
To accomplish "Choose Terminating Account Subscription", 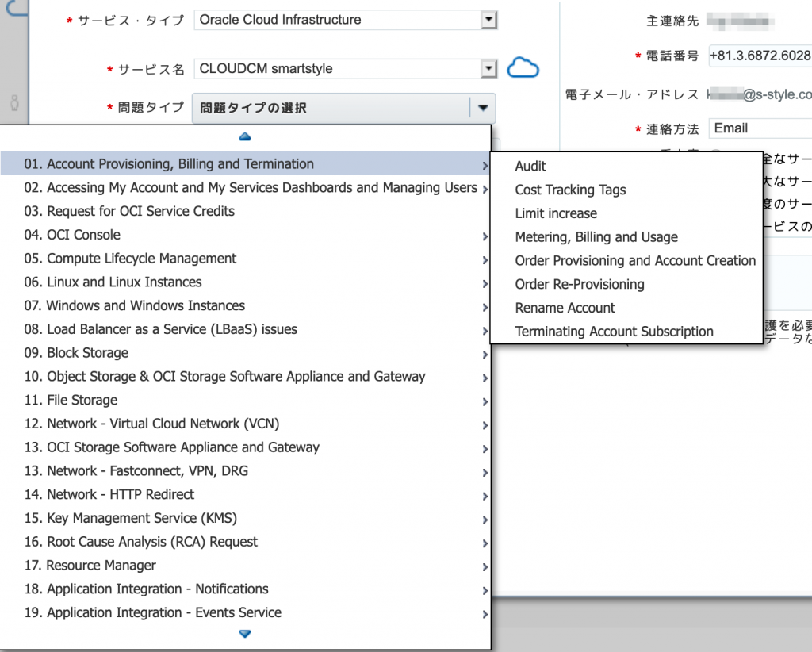I will coord(626,332).
